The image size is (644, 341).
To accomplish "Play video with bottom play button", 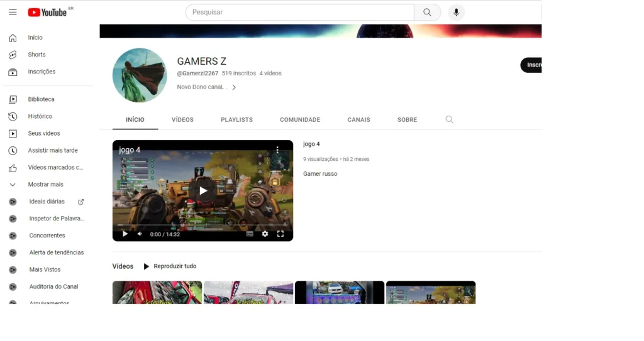I will pyautogui.click(x=125, y=234).
